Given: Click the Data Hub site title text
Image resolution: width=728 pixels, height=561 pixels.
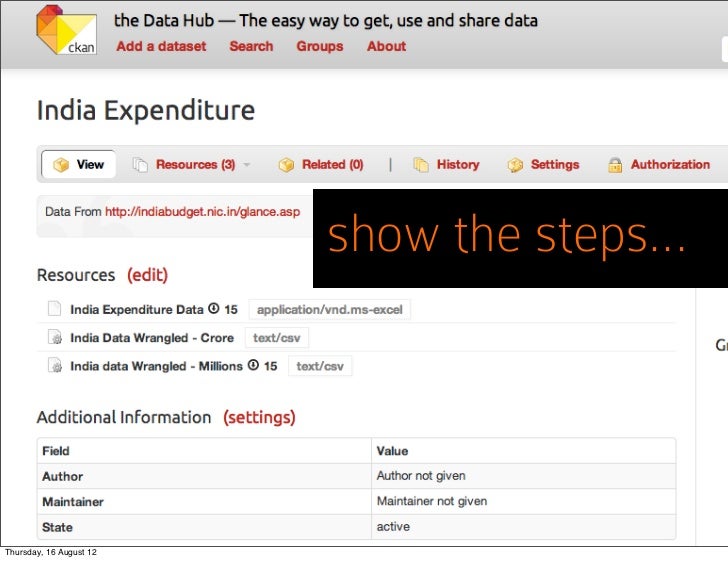Looking at the screenshot, I should [325, 20].
